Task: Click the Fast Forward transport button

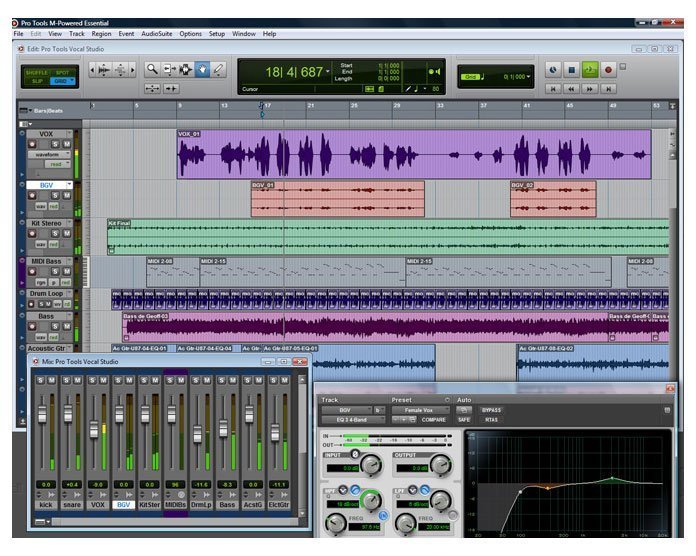Action: tap(590, 89)
